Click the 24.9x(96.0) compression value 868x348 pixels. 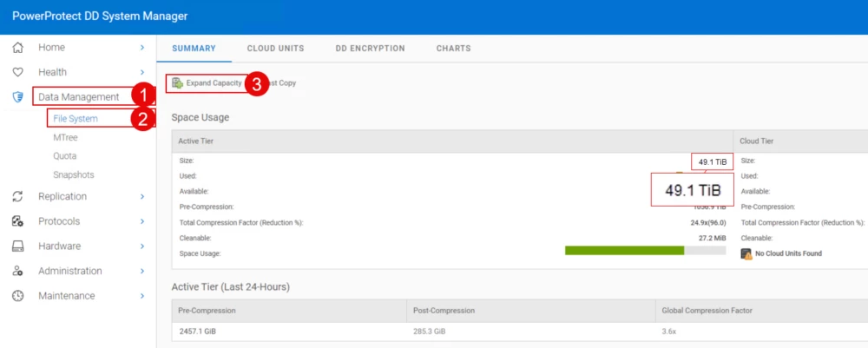click(708, 222)
